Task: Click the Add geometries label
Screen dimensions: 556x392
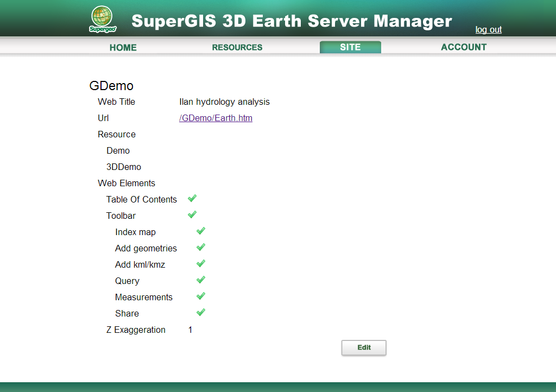Action: pos(146,249)
